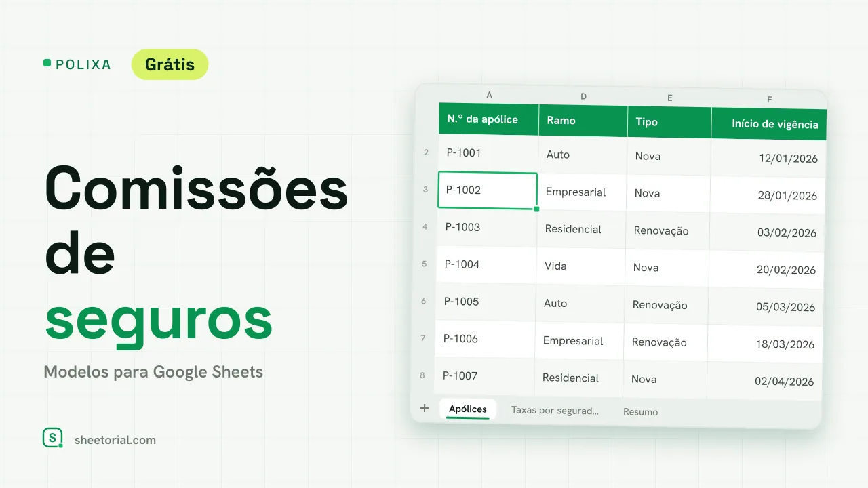The width and height of the screenshot is (868, 488).
Task: Select row 4 header
Action: pos(425,226)
